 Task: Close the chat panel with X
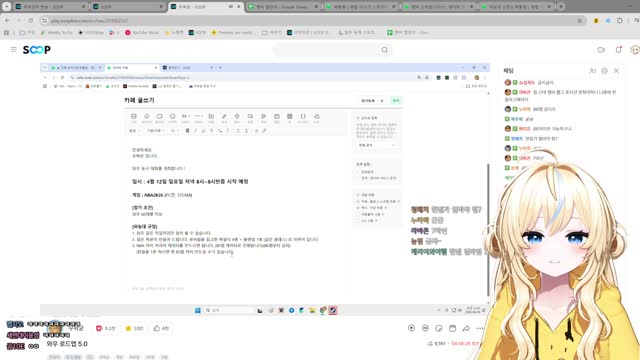point(616,71)
